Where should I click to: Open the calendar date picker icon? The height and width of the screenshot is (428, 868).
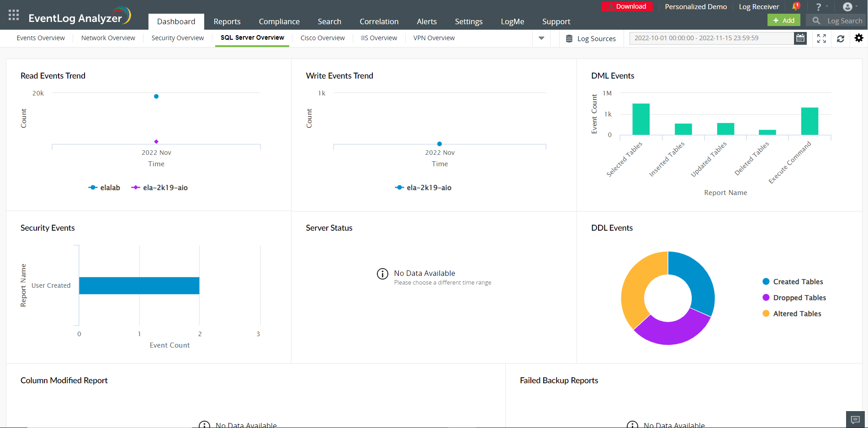[x=800, y=38]
